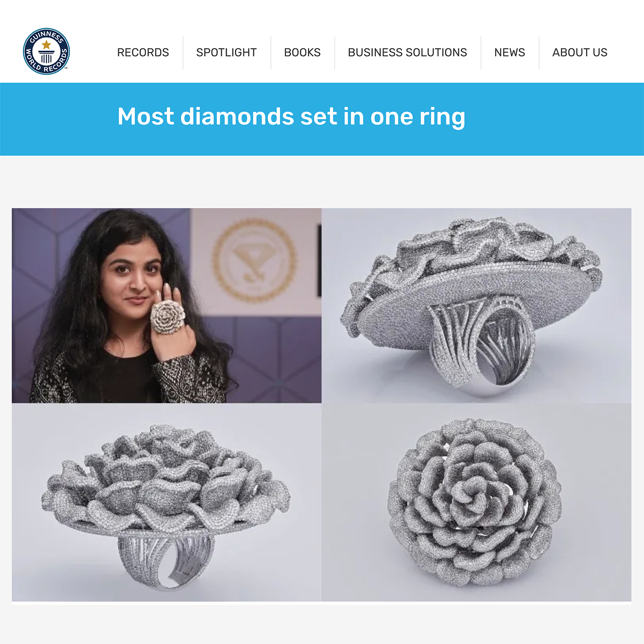Click the ring band in the tilted view
Image resolution: width=644 pixels, height=644 pixels.
pyautogui.click(x=483, y=343)
